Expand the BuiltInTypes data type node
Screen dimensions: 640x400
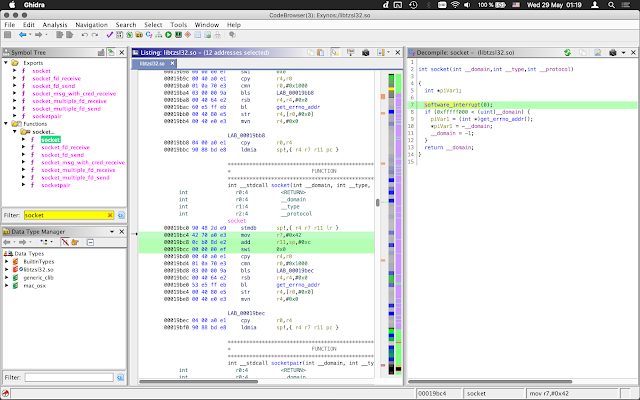point(7,263)
